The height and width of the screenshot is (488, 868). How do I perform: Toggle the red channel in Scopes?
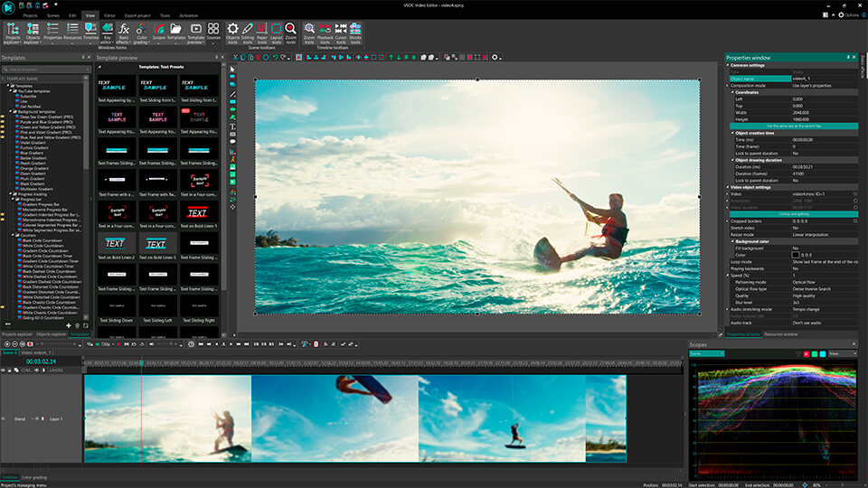(806, 353)
